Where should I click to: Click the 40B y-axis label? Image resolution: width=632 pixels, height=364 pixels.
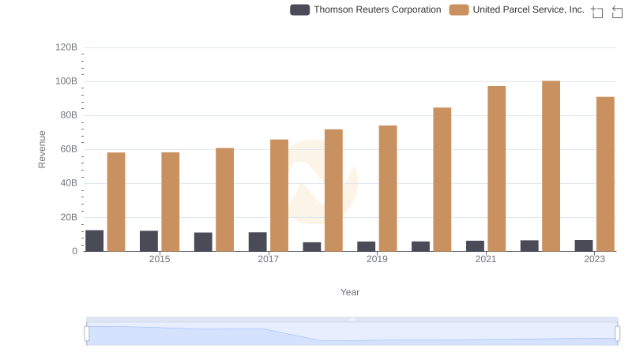(x=69, y=183)
